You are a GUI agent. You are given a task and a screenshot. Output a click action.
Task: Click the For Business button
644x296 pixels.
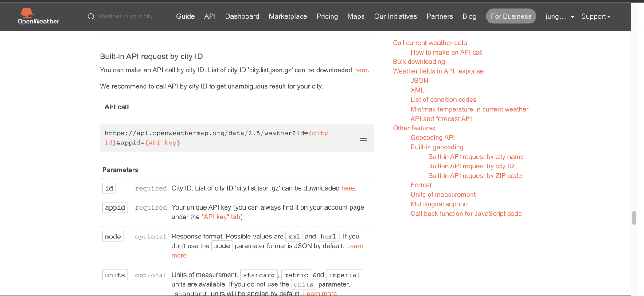[511, 16]
